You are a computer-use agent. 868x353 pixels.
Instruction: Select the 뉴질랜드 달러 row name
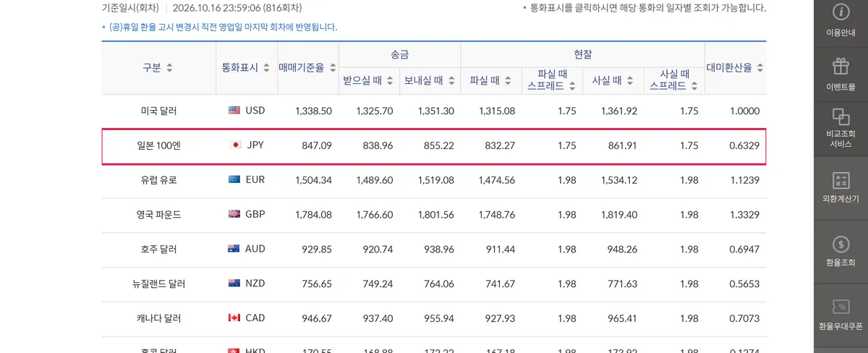click(158, 284)
